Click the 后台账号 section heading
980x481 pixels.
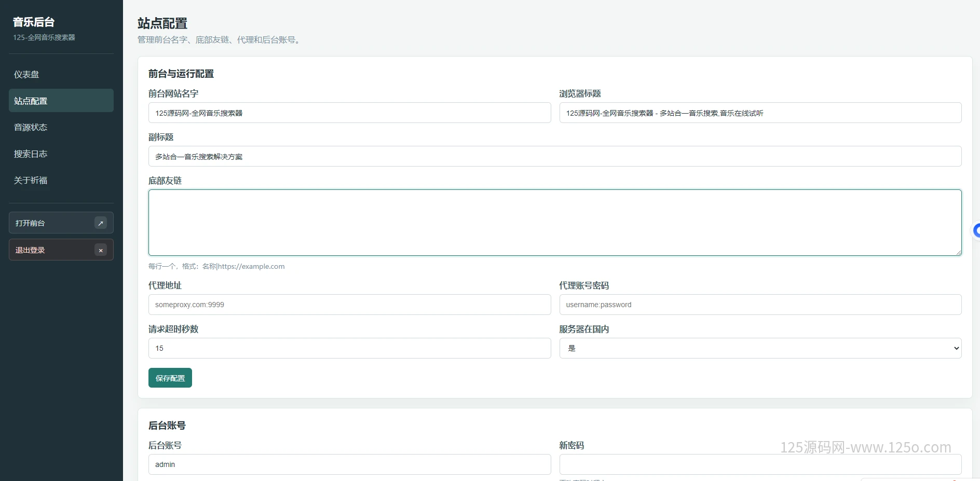pyautogui.click(x=167, y=425)
